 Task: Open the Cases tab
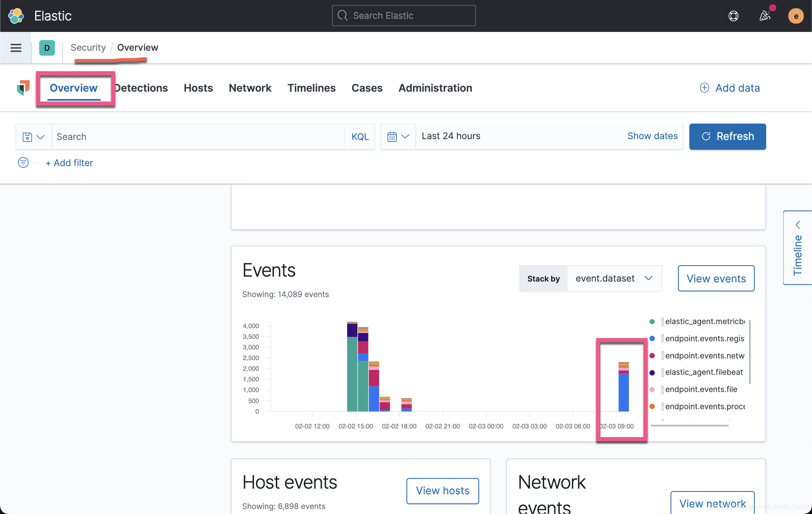coord(366,88)
